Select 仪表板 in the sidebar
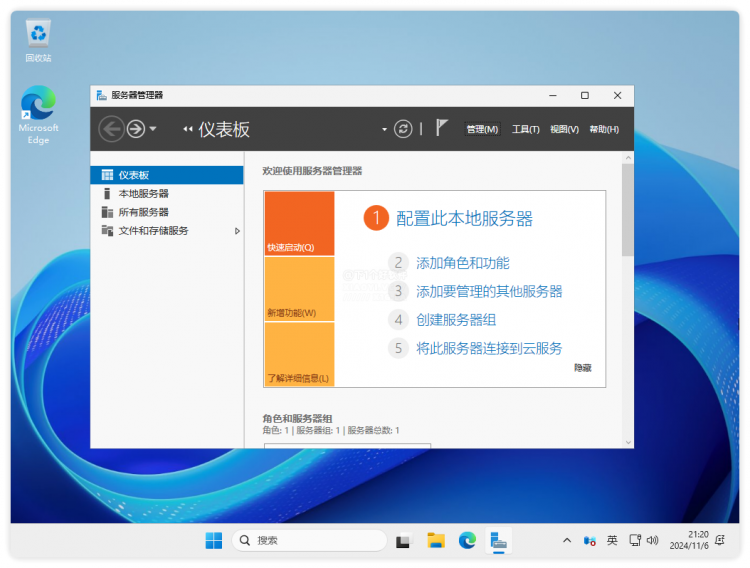Viewport: 750px width, 568px height. (167, 175)
